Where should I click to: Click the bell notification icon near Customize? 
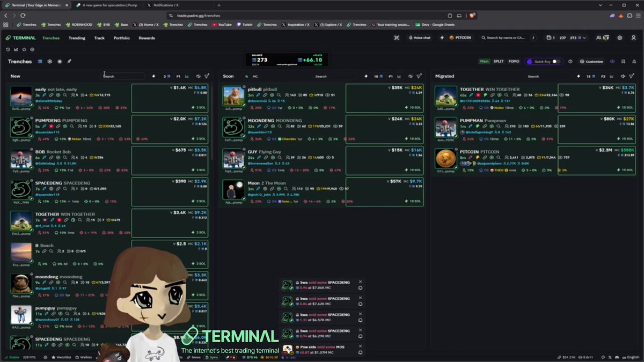point(634,62)
